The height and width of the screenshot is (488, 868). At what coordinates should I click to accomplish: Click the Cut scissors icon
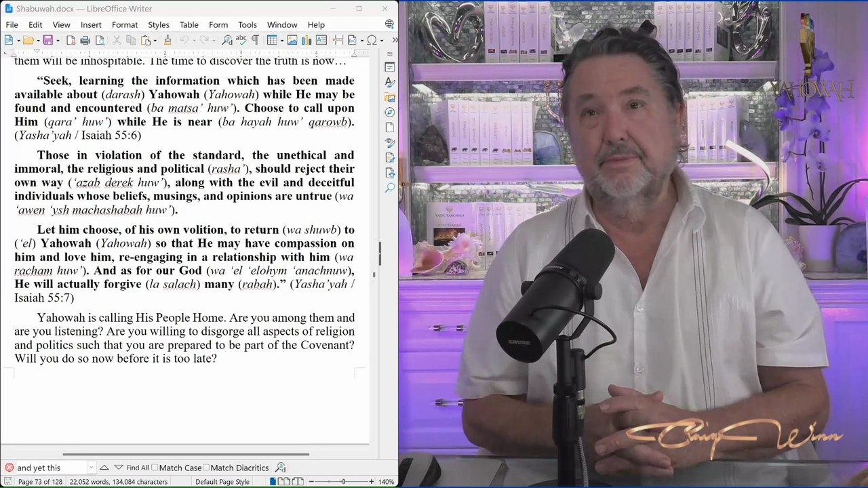tap(117, 41)
